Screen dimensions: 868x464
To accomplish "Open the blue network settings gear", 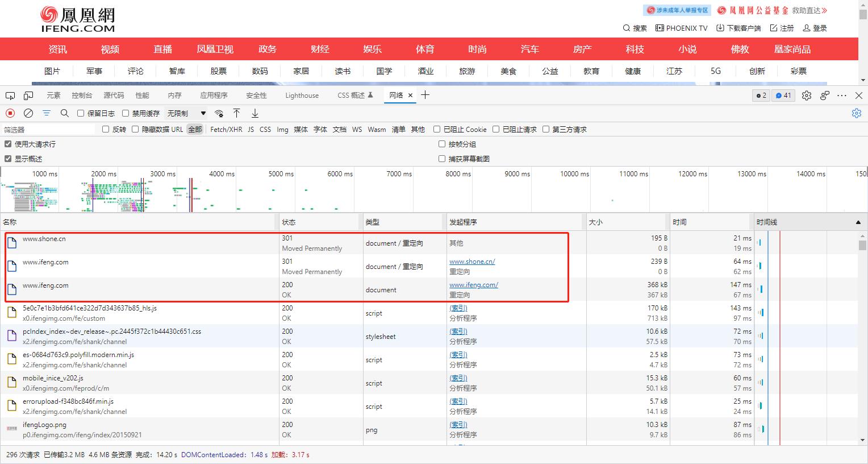I will tap(857, 113).
